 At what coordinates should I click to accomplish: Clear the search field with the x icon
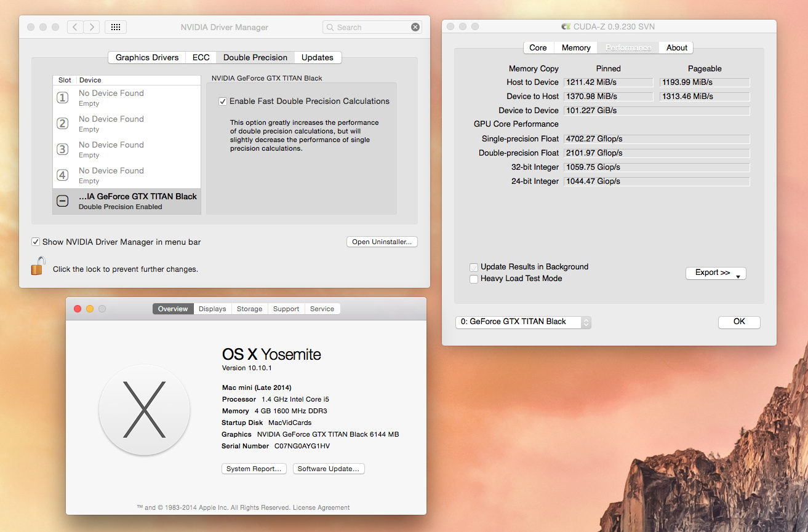pyautogui.click(x=415, y=27)
